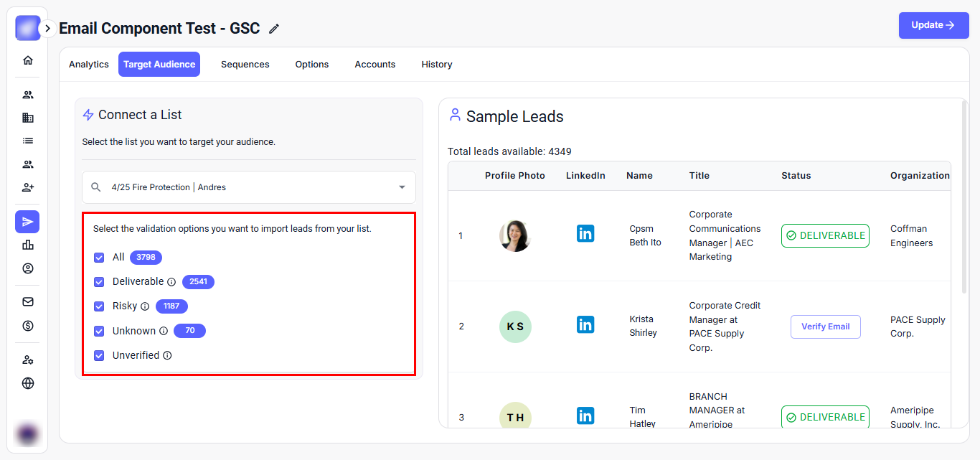Expand the sidebar using the chevron arrow
The image size is (980, 460).
pos(47,29)
